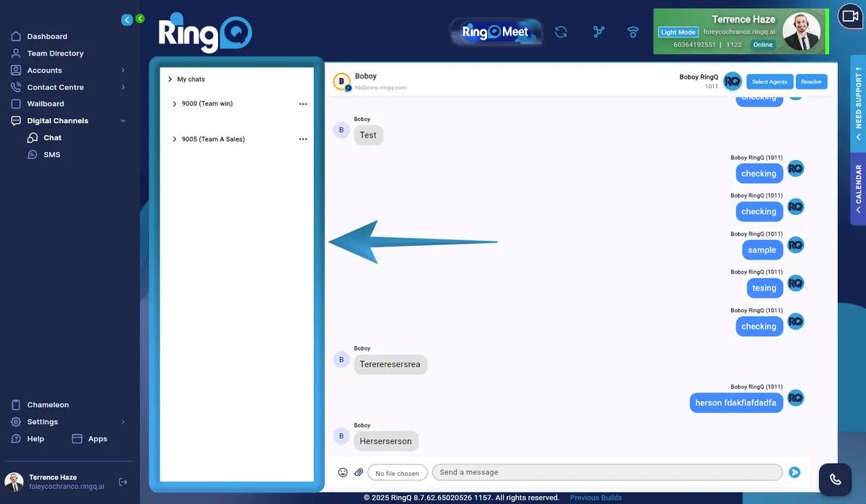Screen dimensions: 866x504
Task: Select Chat under Digital Channels
Action: pyautogui.click(x=52, y=138)
